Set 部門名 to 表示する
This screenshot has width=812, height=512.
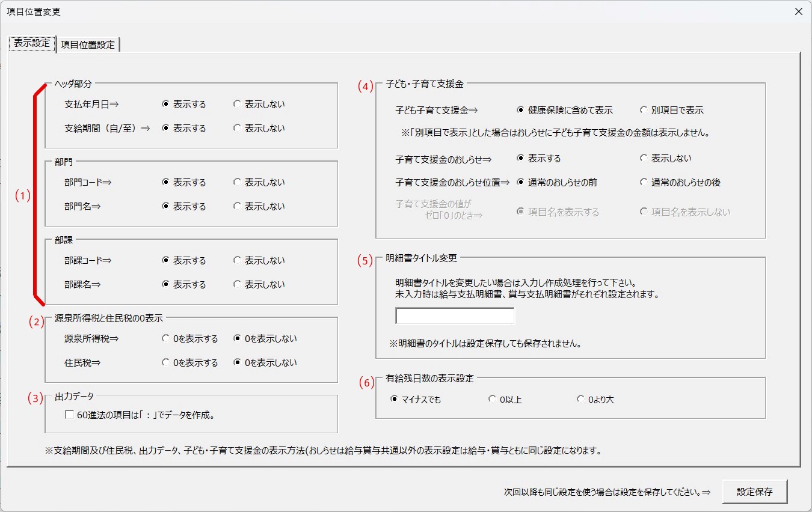coord(184,206)
